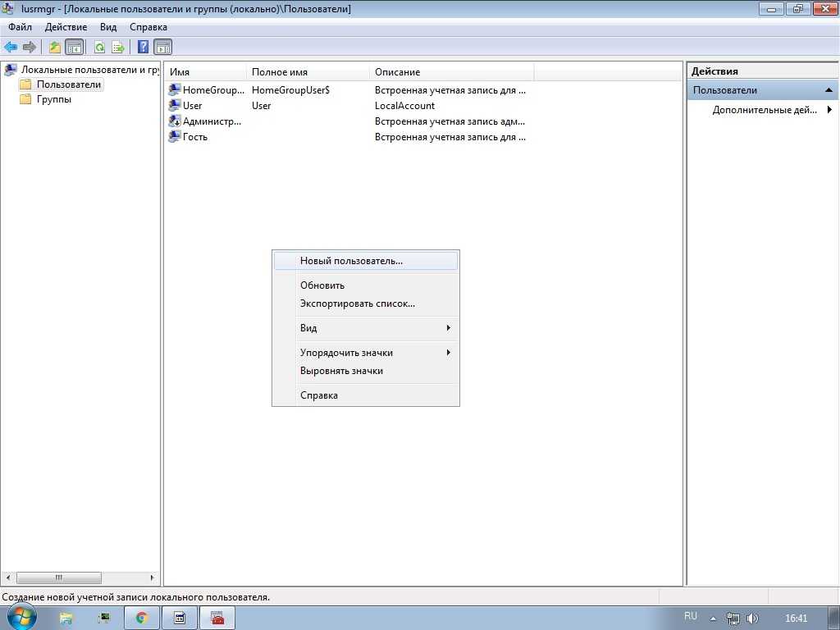Image resolution: width=840 pixels, height=630 pixels.
Task: Click the Export List toolbar icon
Action: [x=118, y=47]
